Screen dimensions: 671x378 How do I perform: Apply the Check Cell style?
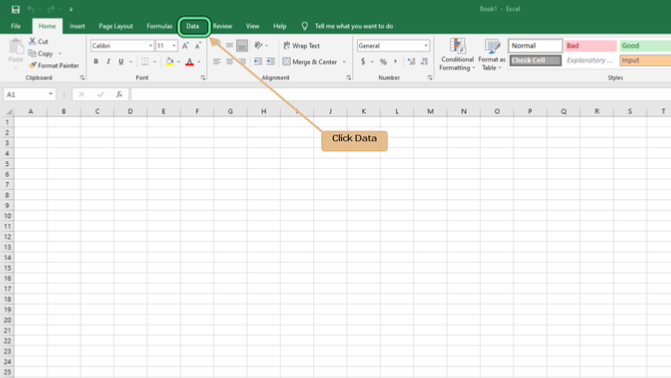click(535, 60)
